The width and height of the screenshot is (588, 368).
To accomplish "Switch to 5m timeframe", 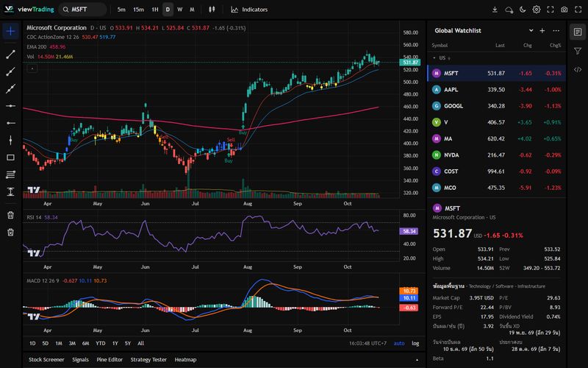I will [x=121, y=10].
